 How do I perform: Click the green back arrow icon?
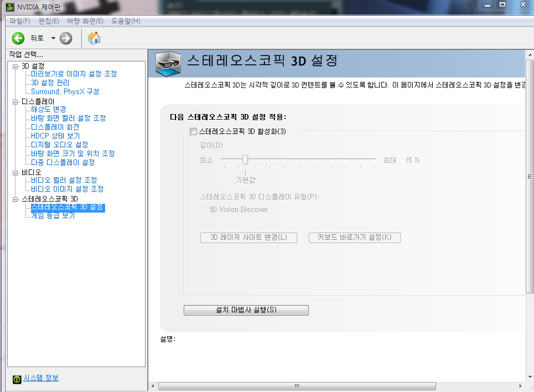[18, 38]
